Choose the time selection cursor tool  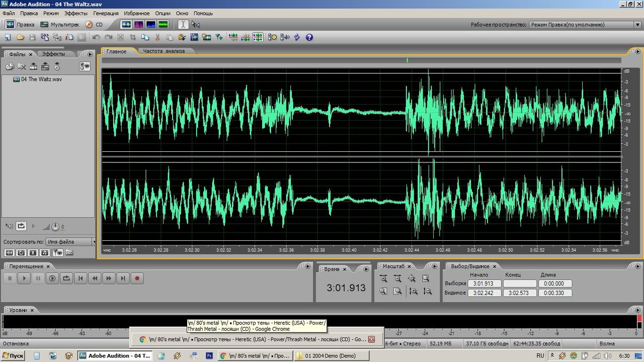click(x=183, y=24)
